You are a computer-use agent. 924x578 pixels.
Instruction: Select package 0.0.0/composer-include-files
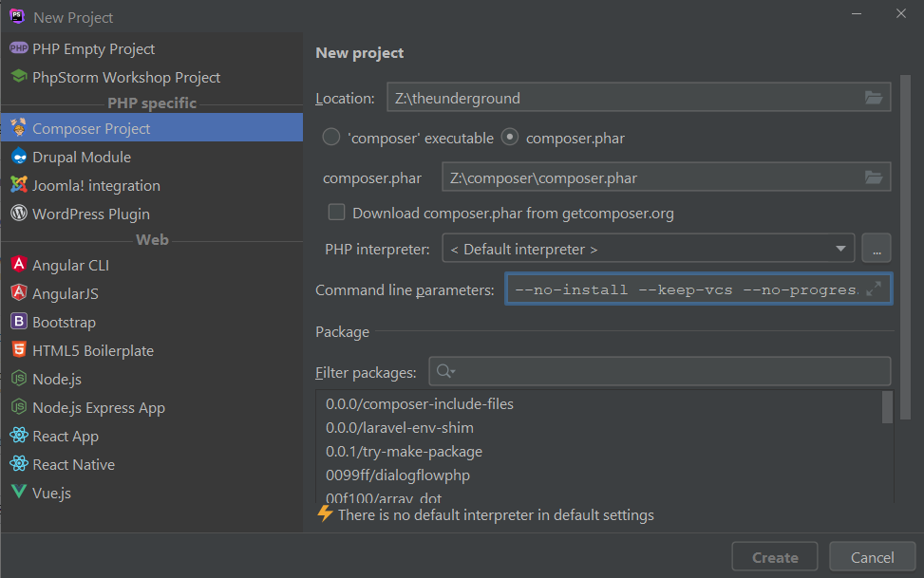(x=420, y=403)
